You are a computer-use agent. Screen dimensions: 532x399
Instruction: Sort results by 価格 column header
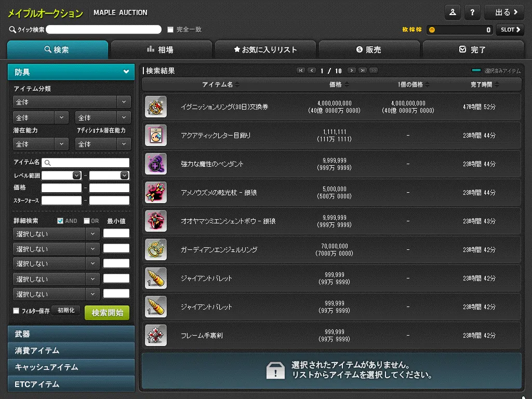click(x=339, y=84)
